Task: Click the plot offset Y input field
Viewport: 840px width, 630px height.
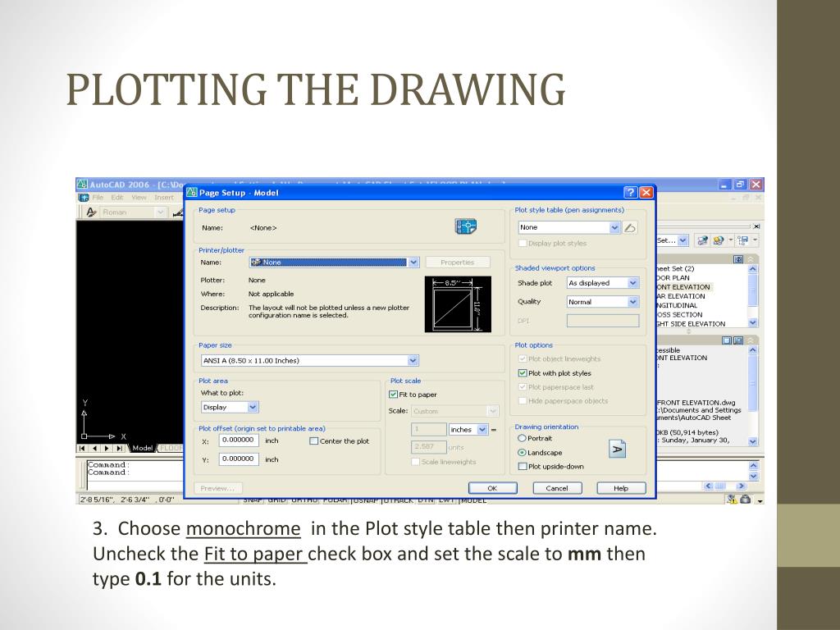Action: [239, 459]
